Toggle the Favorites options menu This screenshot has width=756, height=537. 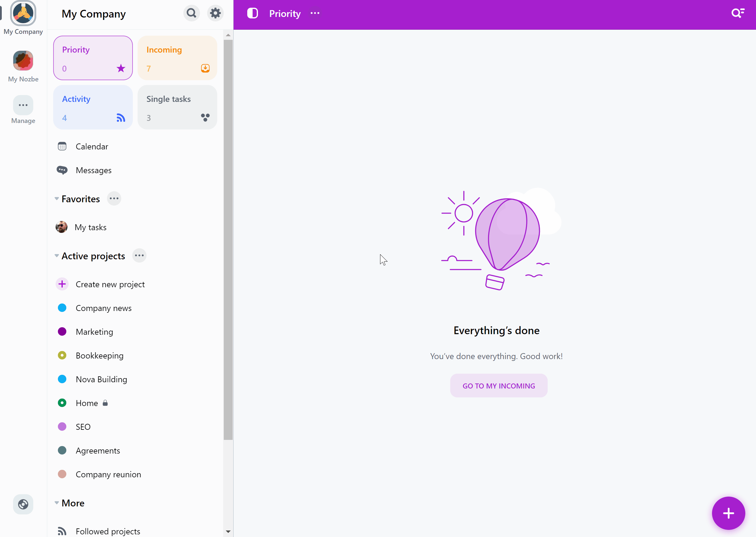click(x=114, y=199)
